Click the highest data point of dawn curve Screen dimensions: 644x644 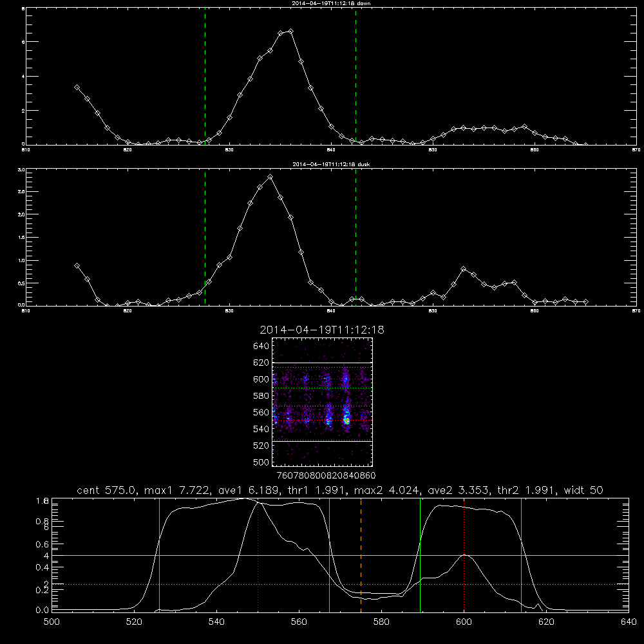[x=291, y=31]
